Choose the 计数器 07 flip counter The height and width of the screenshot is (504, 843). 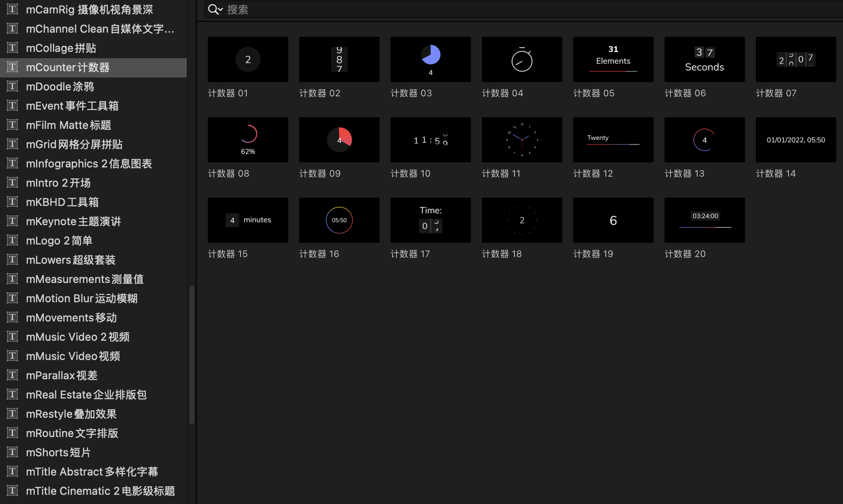796,59
